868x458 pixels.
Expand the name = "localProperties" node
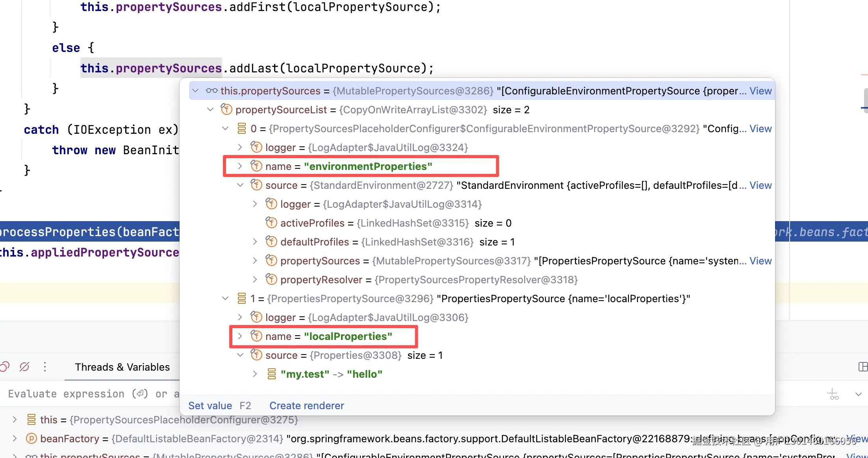(240, 336)
